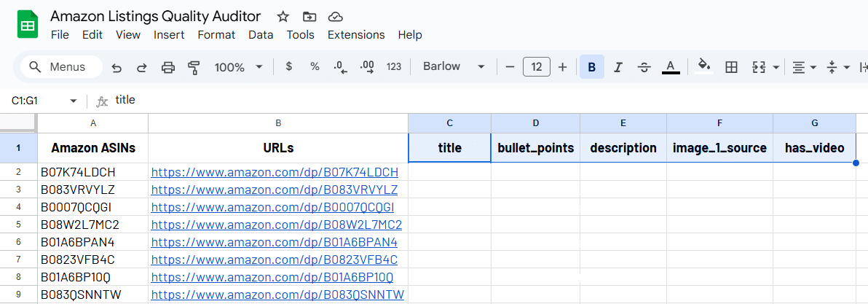Screen dimensions: 868x304
Task: Increase font size with plus button
Action: [x=562, y=67]
